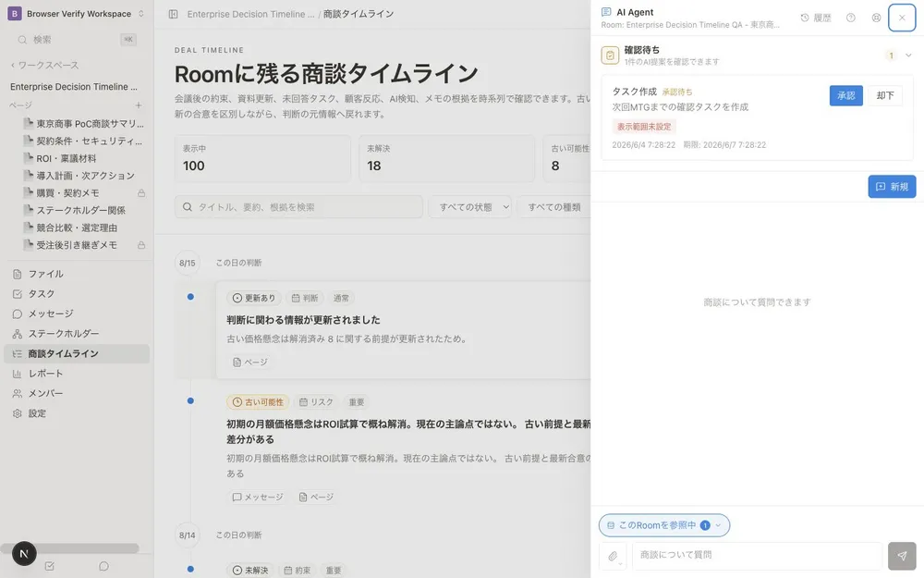Click the 8/15 timeline date marker
924x578 pixels.
pos(188,263)
